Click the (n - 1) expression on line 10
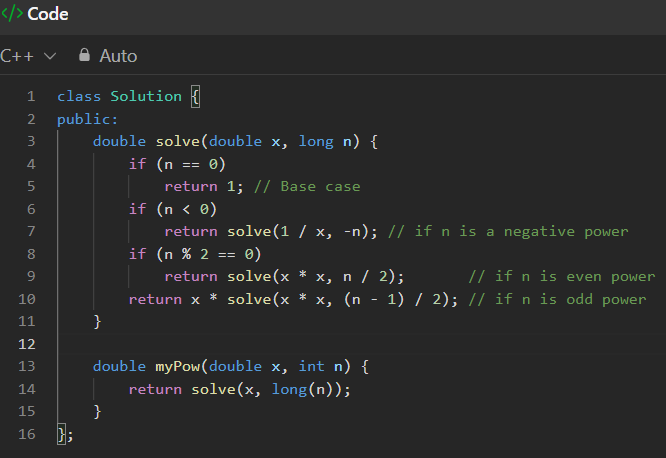The width and height of the screenshot is (666, 458). tap(374, 300)
